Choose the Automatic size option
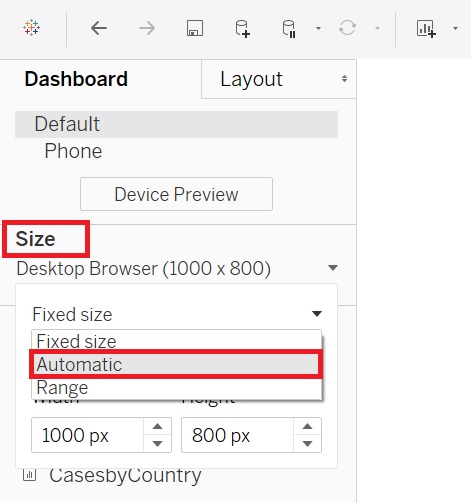 pyautogui.click(x=176, y=364)
